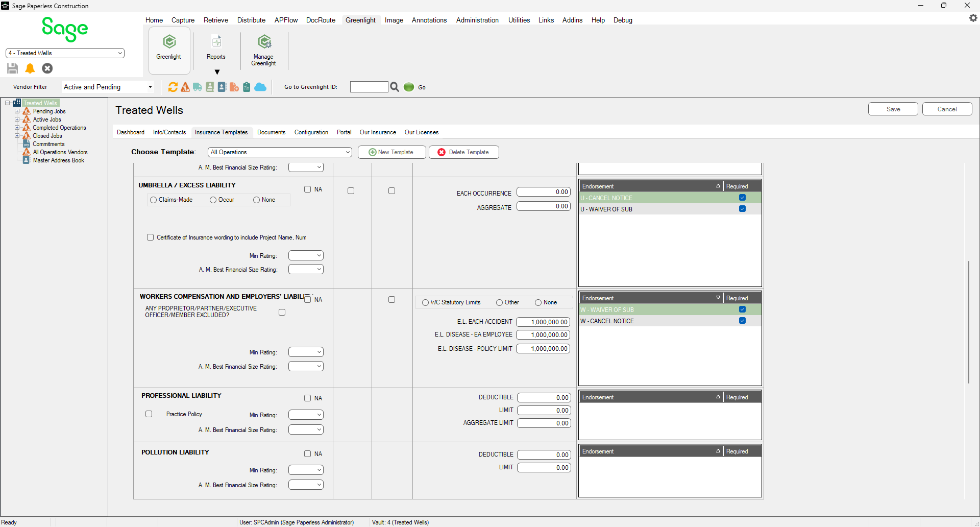Click the Go label button
This screenshot has height=527, width=980.
click(x=422, y=87)
